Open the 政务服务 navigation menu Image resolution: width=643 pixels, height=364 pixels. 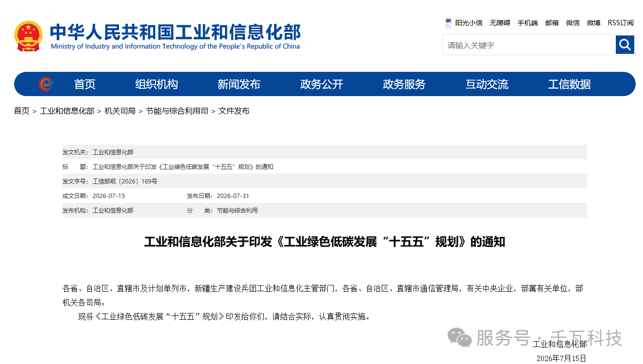404,84
